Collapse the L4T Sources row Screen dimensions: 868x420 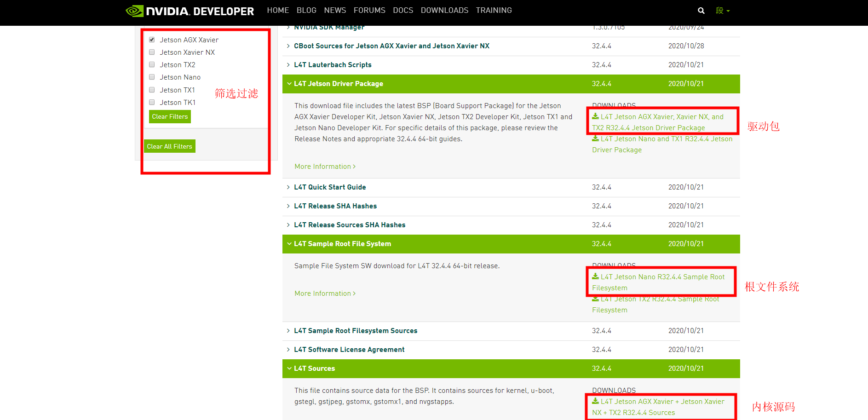click(x=511, y=368)
